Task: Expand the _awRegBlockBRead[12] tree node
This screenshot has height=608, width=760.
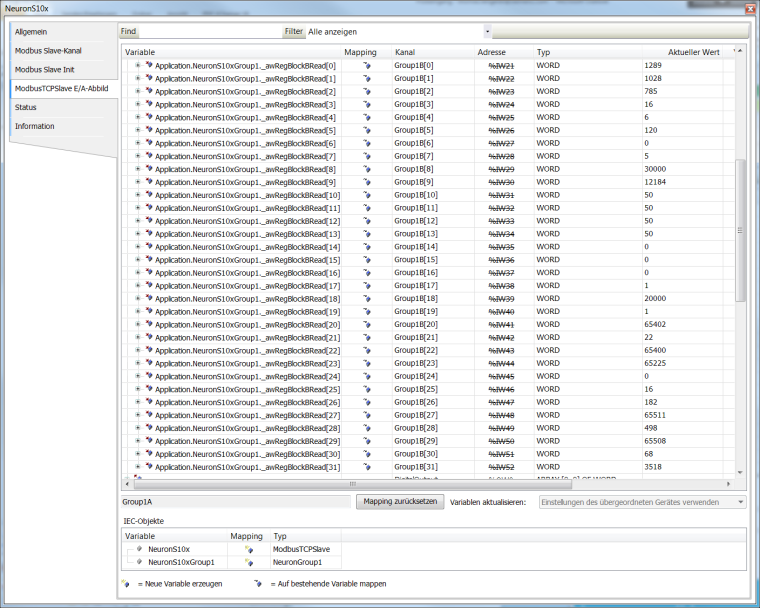Action: [x=137, y=221]
